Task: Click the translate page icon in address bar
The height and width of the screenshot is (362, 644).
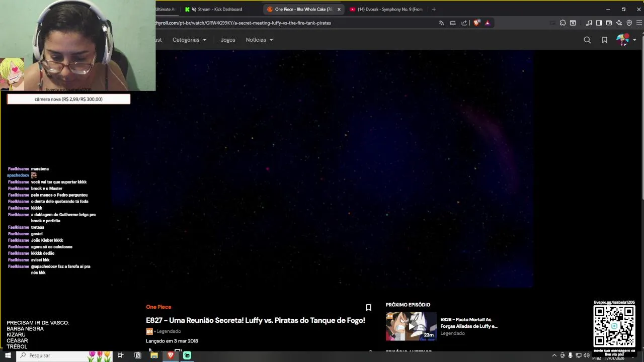Action: pos(441,23)
